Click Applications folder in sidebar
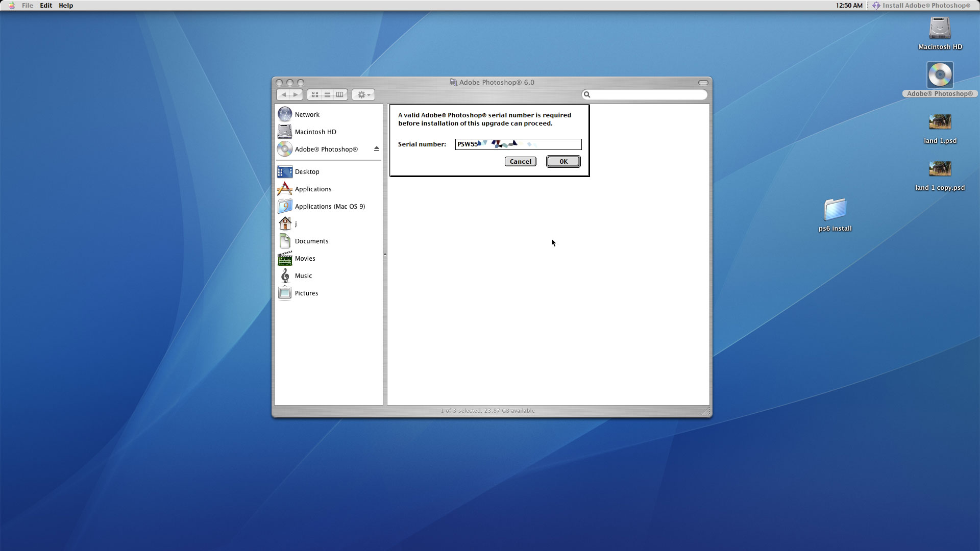The width and height of the screenshot is (980, 551). pyautogui.click(x=313, y=188)
